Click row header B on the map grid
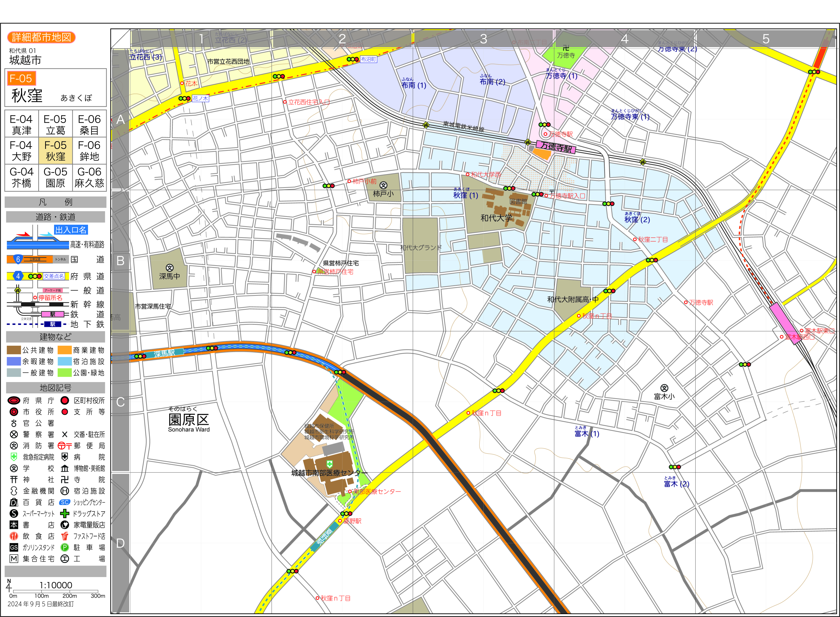This screenshot has width=840, height=617. pos(120,261)
